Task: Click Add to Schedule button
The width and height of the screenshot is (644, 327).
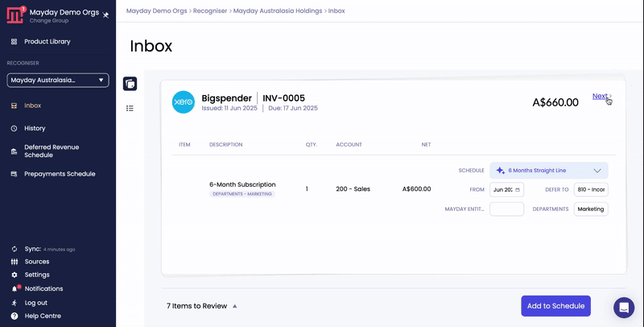Action: 555,306
